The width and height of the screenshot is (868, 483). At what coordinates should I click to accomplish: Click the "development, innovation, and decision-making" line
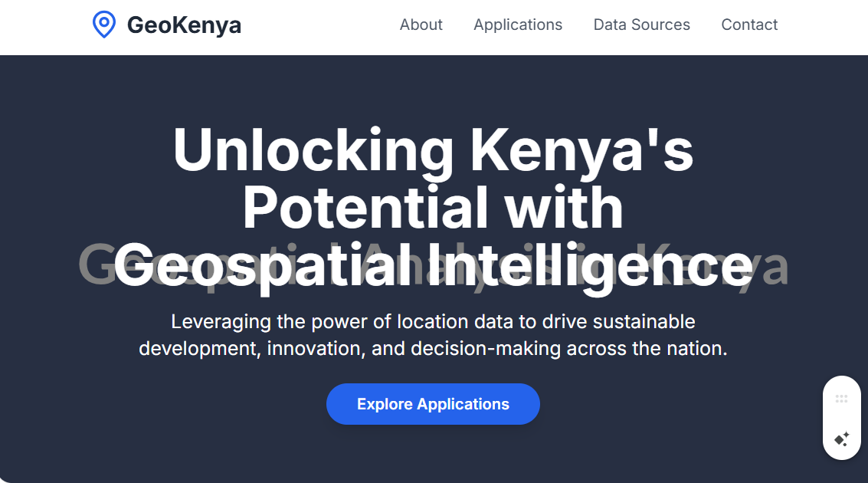[x=433, y=349]
